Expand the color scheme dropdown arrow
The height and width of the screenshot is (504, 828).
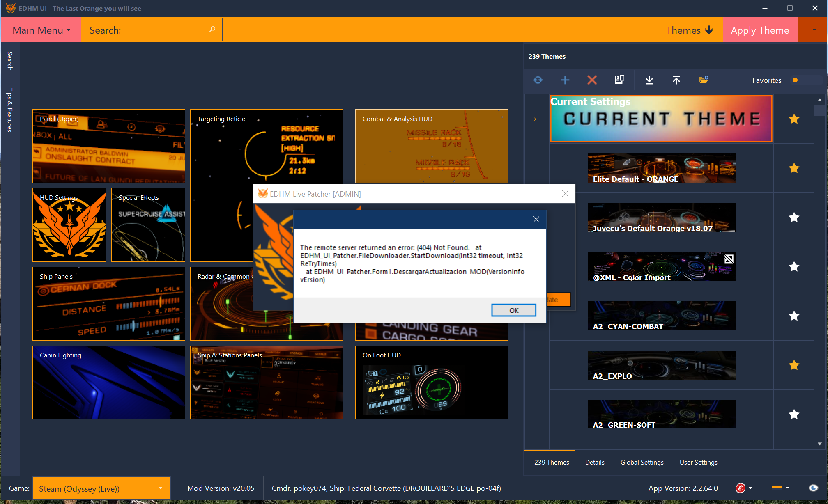pyautogui.click(x=787, y=488)
